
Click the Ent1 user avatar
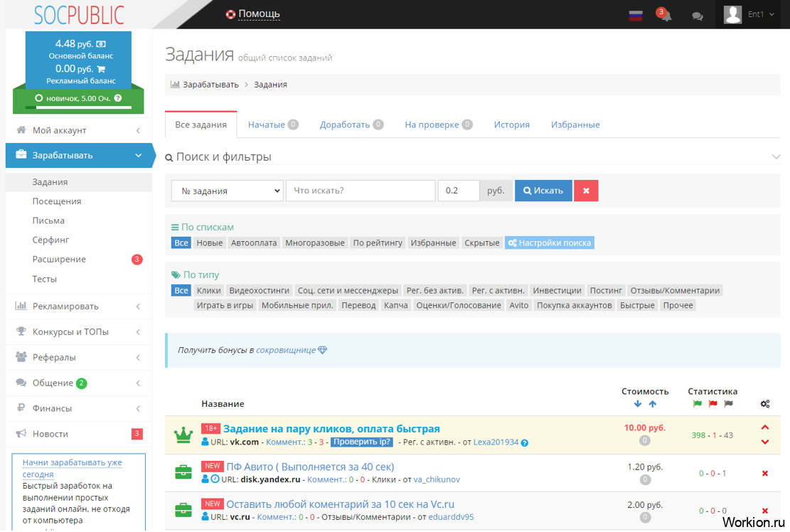732,15
